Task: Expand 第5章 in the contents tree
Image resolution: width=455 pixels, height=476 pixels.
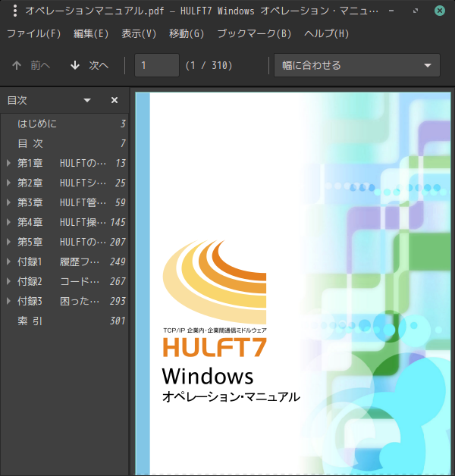Action: 9,242
